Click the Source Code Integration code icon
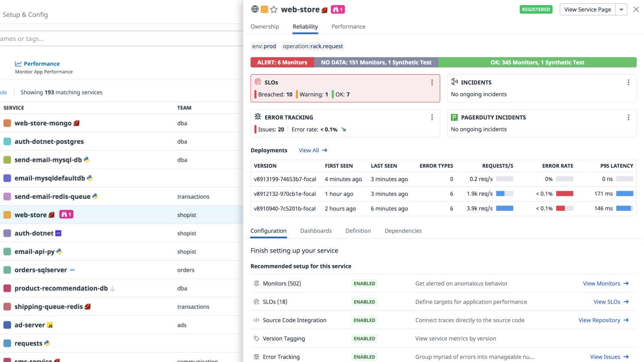 click(x=257, y=320)
